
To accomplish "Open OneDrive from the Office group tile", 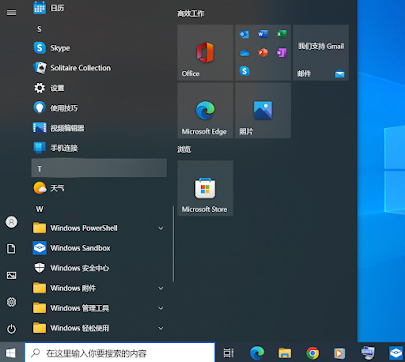I will click(x=244, y=53).
